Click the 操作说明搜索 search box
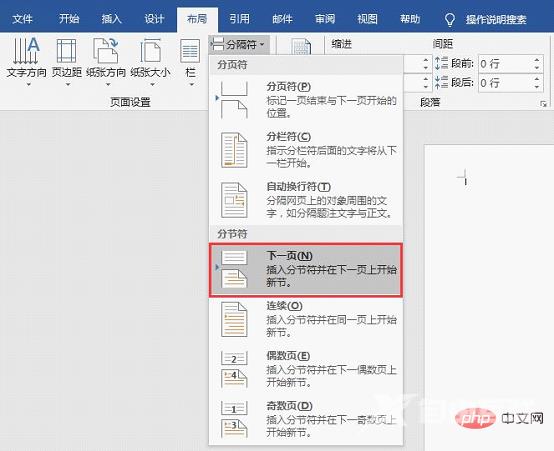This screenshot has height=451, width=554. 496,19
